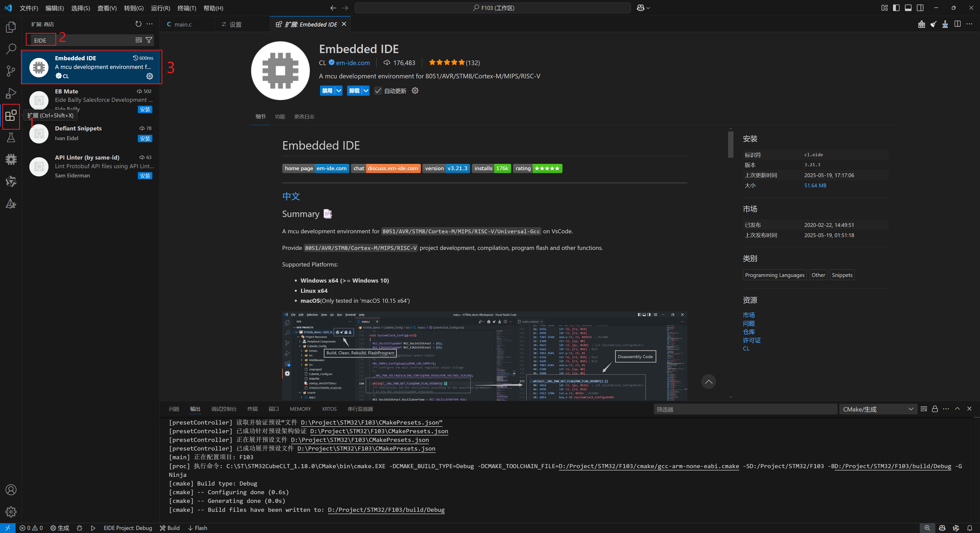Toggle primary side bar visibility
This screenshot has height=533, width=980.
coord(896,8)
